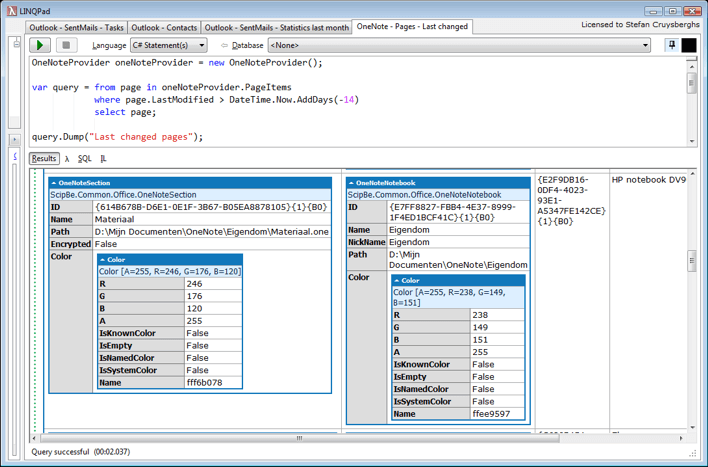Show the Results view
Viewport: 708px width, 467px height.
pos(44,159)
